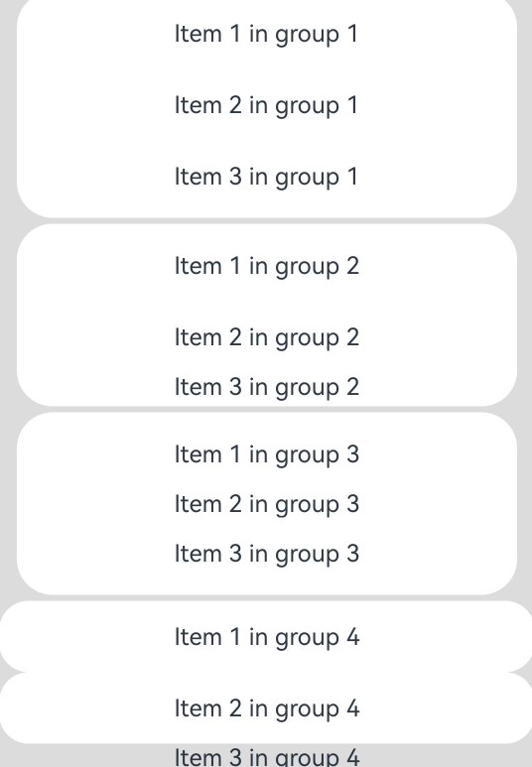This screenshot has width=532, height=767.
Task: Select Item 2 in group 3
Action: pyautogui.click(x=267, y=505)
